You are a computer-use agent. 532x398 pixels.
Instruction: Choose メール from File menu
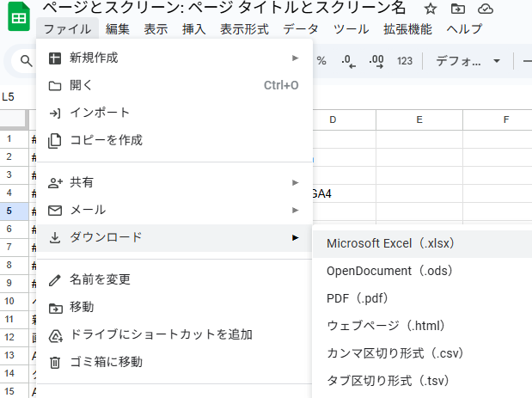(174, 210)
